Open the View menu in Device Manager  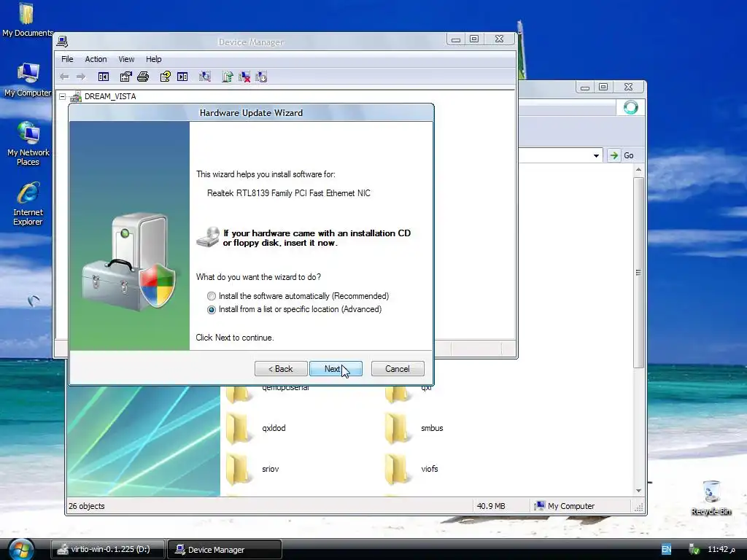126,59
